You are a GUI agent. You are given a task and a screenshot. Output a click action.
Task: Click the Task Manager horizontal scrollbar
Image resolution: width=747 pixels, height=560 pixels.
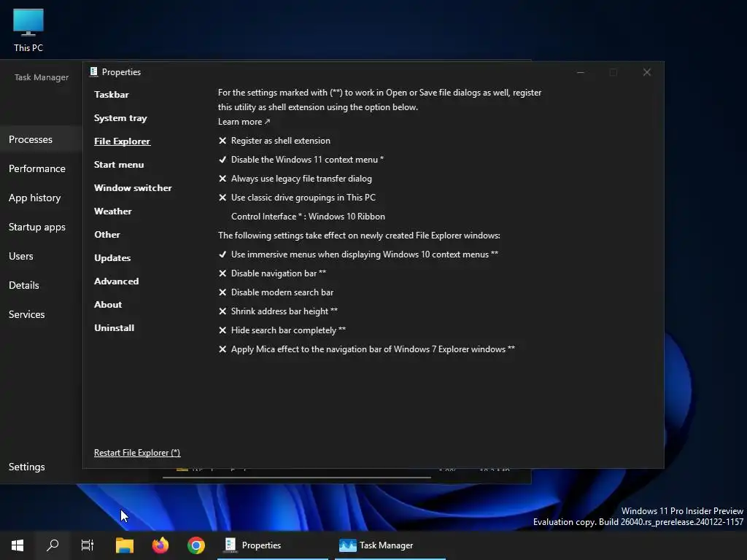coord(296,477)
